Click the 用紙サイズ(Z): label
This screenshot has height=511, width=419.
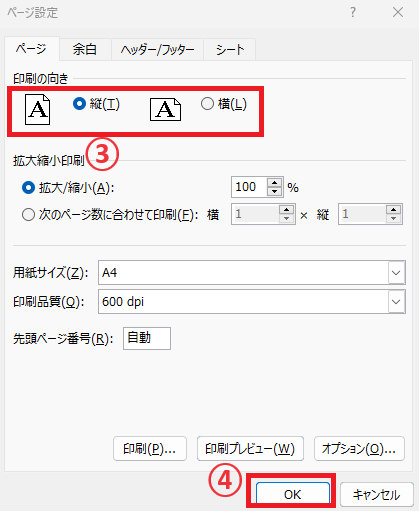coord(51,273)
